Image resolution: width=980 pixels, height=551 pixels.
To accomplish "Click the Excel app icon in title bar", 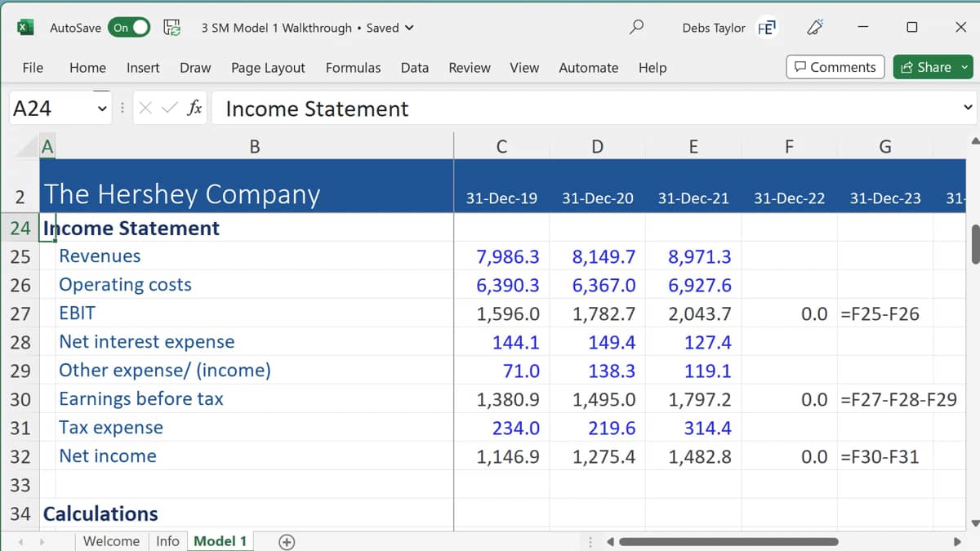I will pos(25,27).
